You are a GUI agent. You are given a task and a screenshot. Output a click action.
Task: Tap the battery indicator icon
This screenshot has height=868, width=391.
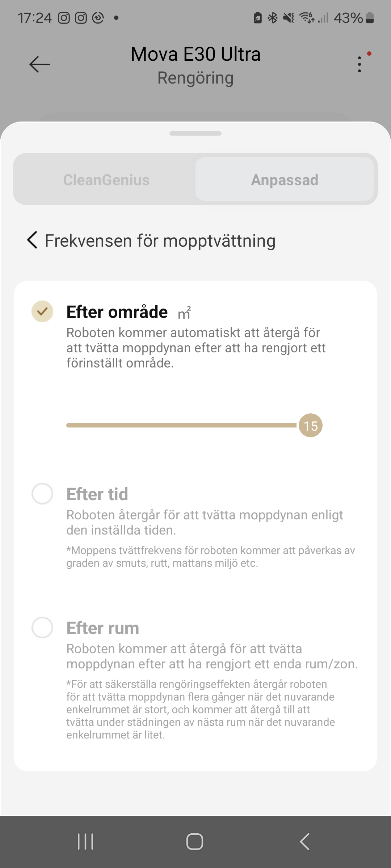(370, 18)
